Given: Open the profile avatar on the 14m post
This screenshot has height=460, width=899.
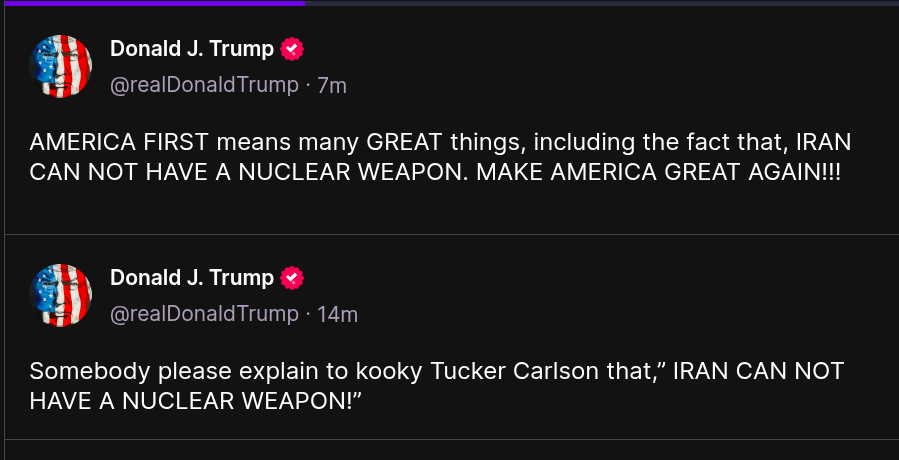Looking at the screenshot, I should point(61,295).
